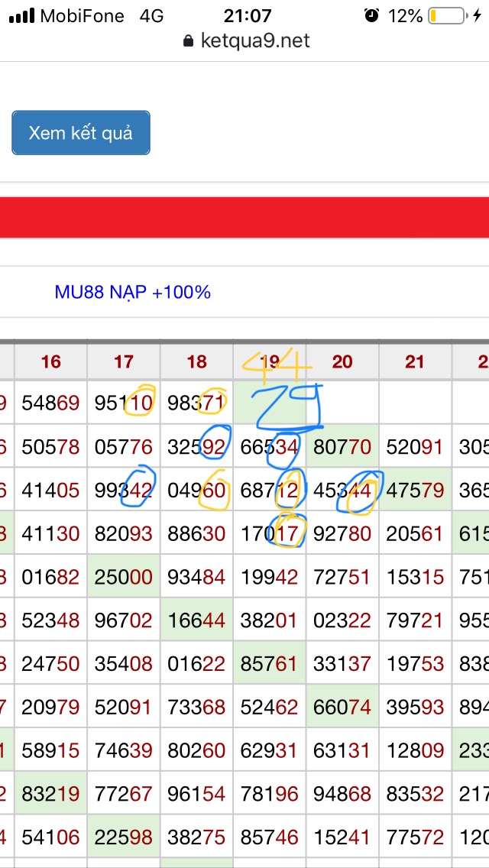
Task: Tap the ketqua9.net address bar
Action: (x=247, y=41)
